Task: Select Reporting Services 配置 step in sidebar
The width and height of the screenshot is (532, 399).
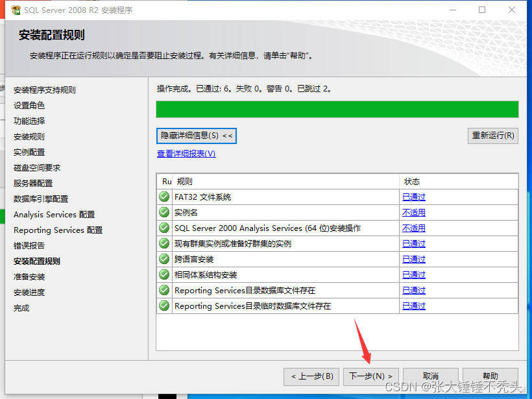Action: click(58, 230)
